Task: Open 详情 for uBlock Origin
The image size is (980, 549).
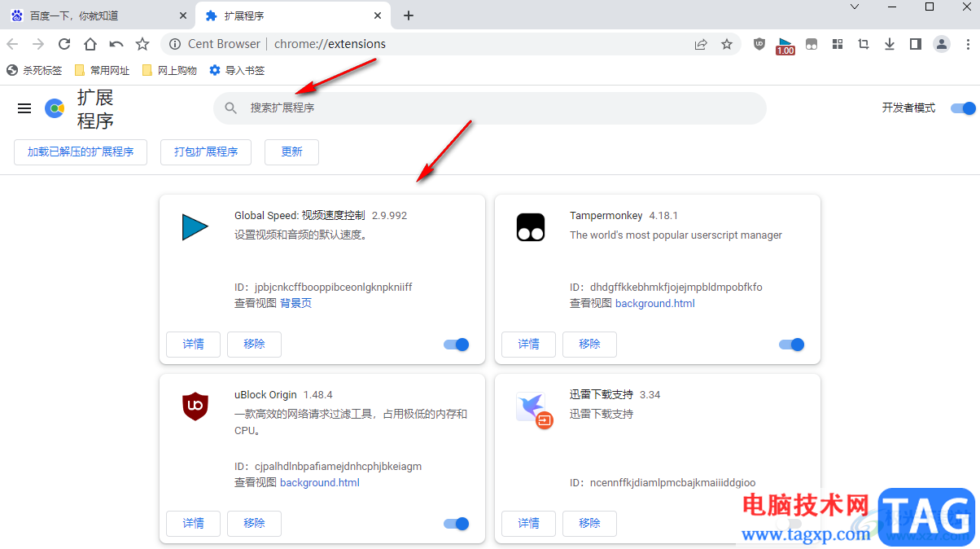Action: (194, 524)
